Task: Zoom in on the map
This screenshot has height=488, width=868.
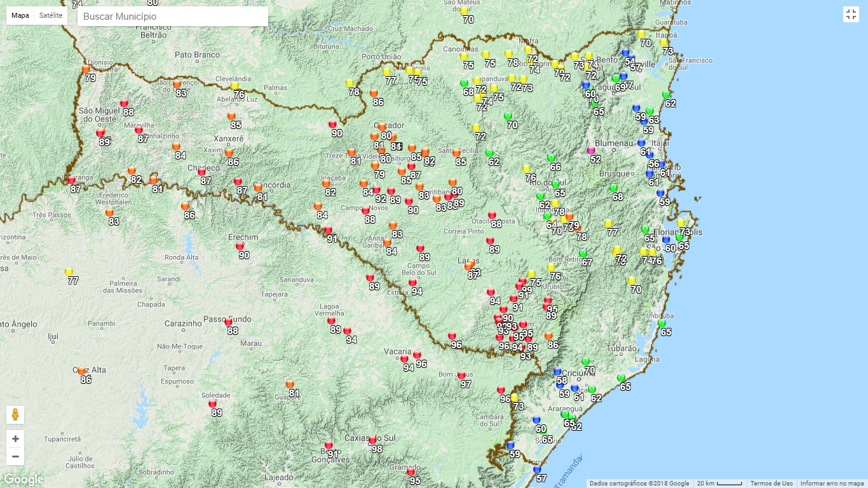Action: pos(15,439)
